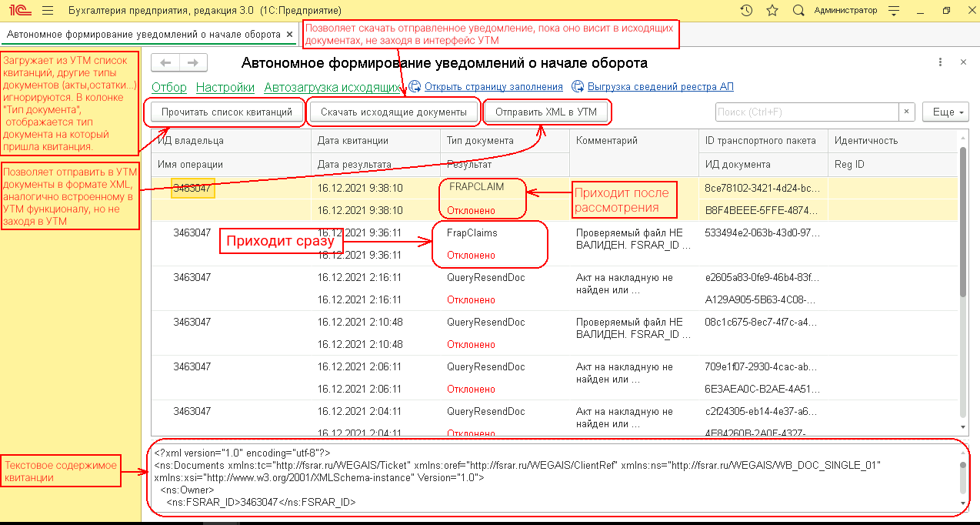Select transport packet cell e2605a83-0fe9-46b4-83f…

click(763, 277)
